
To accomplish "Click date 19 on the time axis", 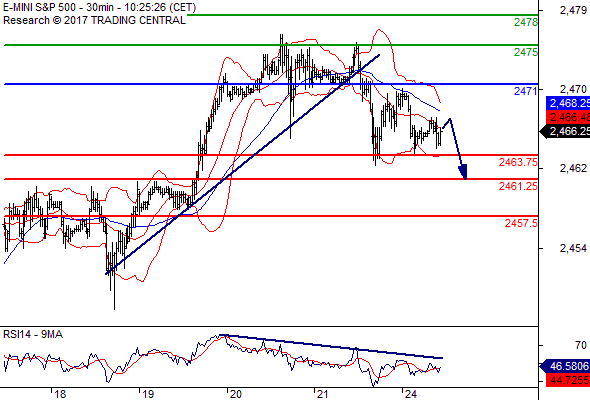I will click(x=148, y=394).
